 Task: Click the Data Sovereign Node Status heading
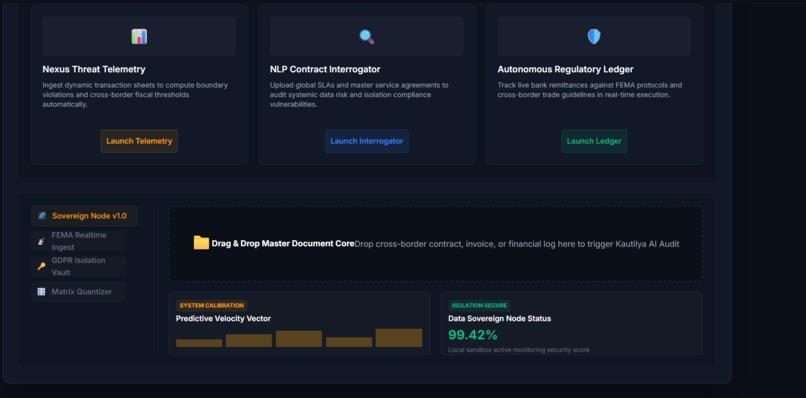pyautogui.click(x=500, y=318)
